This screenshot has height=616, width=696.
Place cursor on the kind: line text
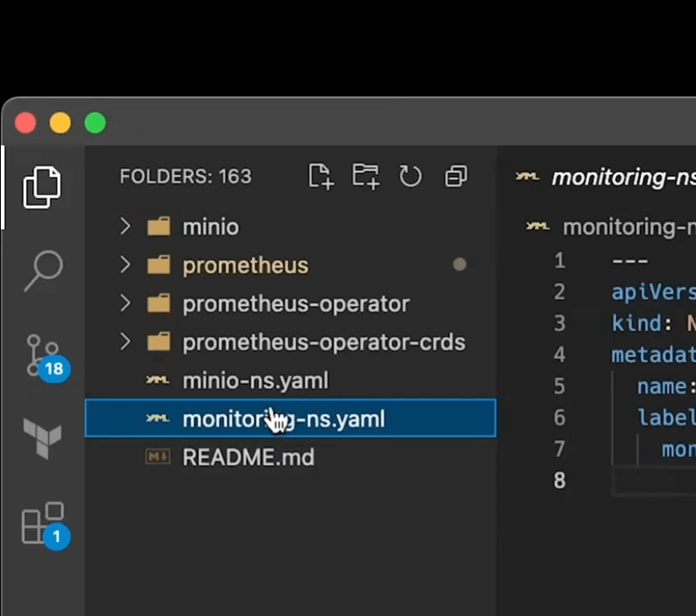(642, 323)
